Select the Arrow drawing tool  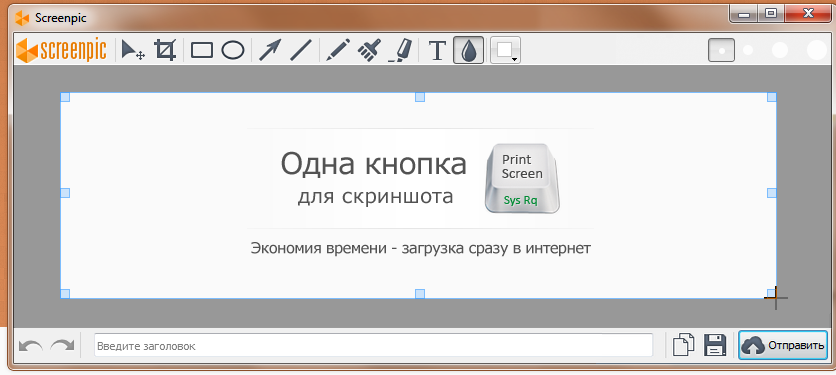pos(270,50)
